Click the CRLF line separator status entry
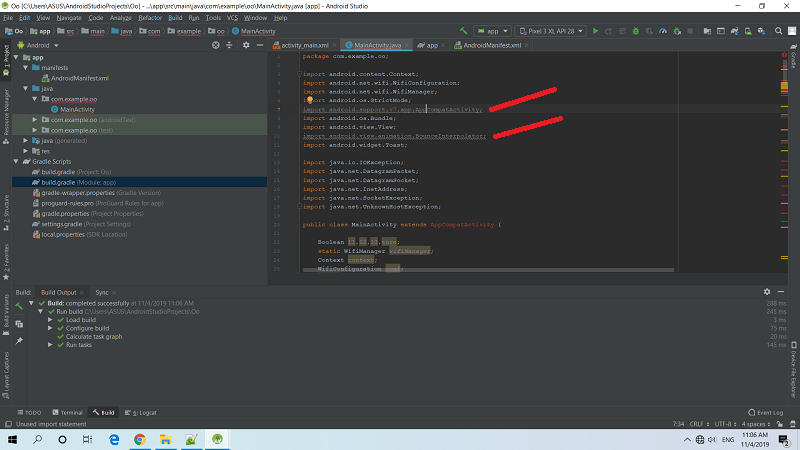The image size is (800, 450). point(699,424)
